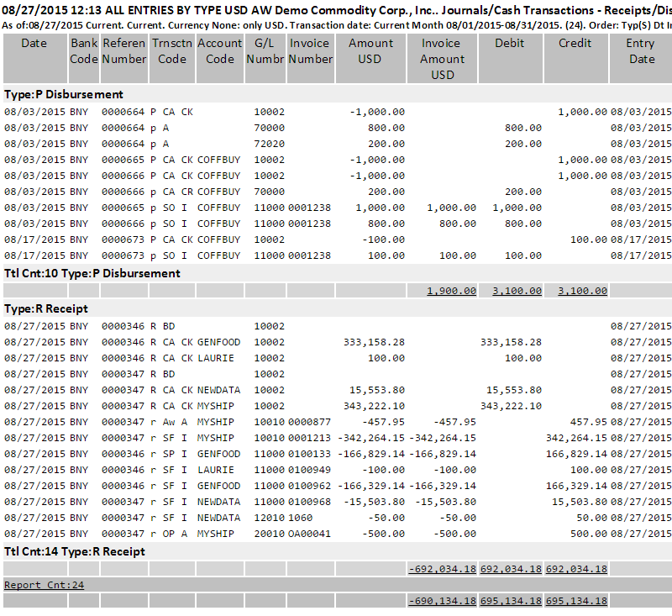The width and height of the screenshot is (672, 616).
Task: Click disbursement debit total 3,100.00
Action: point(517,291)
